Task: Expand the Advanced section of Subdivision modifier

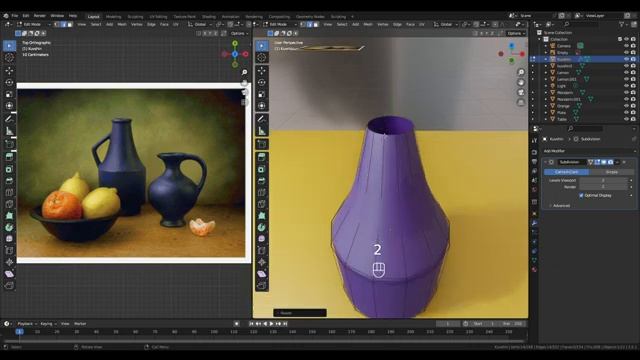Action: tap(561, 206)
